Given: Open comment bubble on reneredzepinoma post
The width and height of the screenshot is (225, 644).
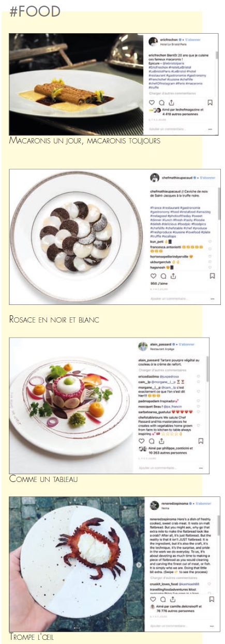Looking at the screenshot, I should (163, 599).
